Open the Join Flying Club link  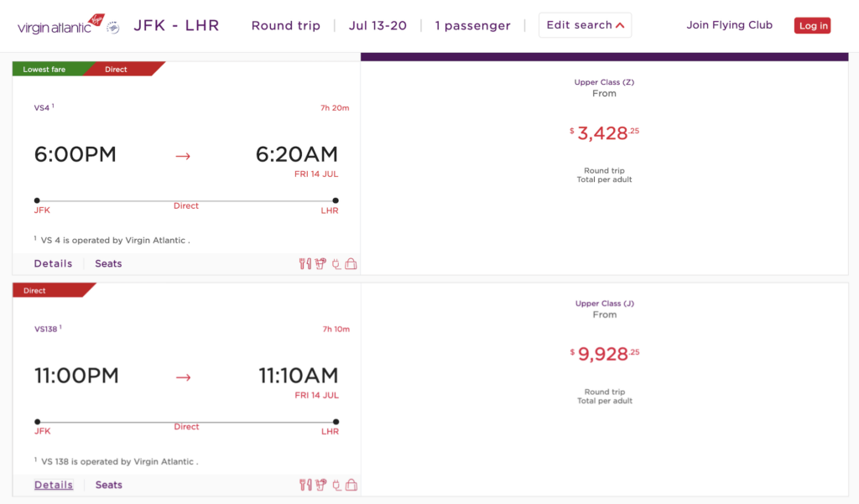coord(729,25)
